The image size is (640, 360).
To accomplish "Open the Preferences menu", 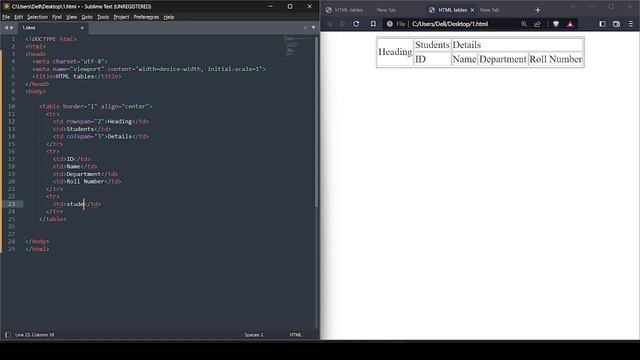I will (146, 17).
